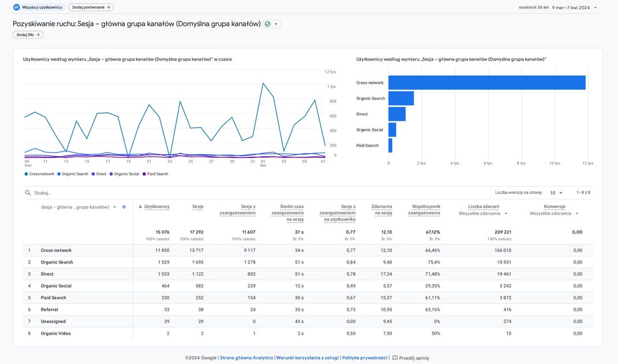Screen dimensions: 617x364
Task: Click the search magnifier icon above table
Action: pyautogui.click(x=28, y=193)
